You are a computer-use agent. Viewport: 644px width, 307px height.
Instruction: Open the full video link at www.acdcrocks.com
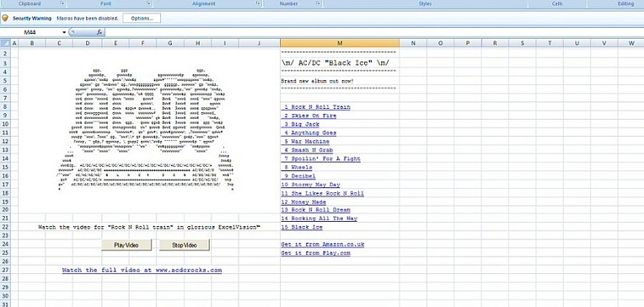[x=142, y=270]
